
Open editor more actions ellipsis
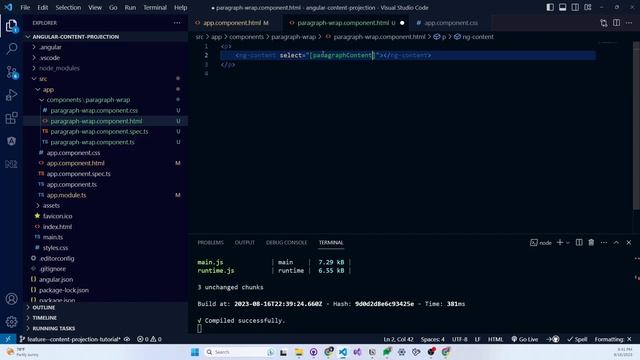[629, 23]
